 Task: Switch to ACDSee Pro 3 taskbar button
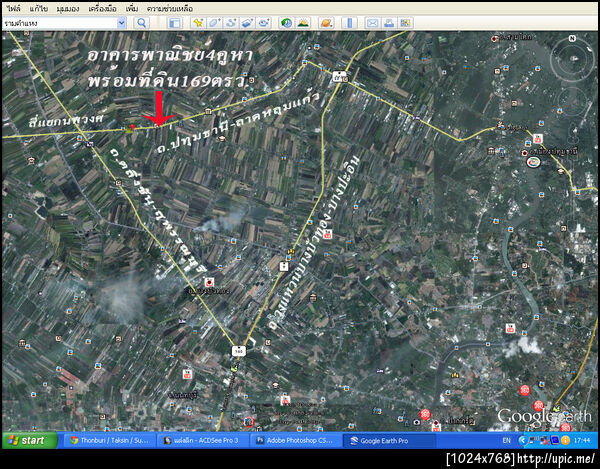tap(203, 440)
